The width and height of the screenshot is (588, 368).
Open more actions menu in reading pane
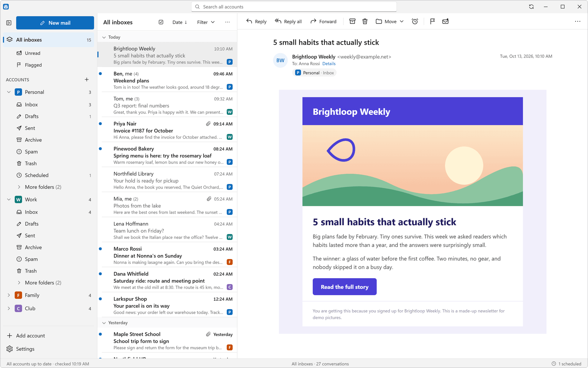578,21
